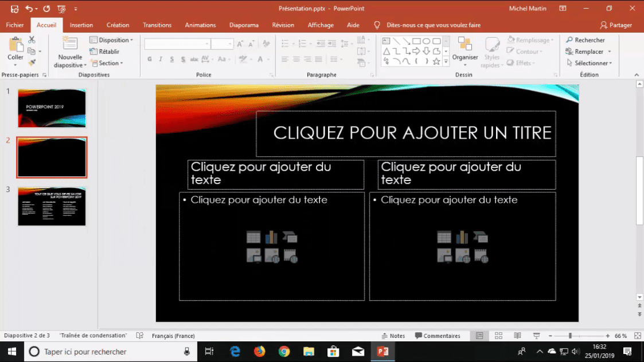Viewport: 644px width, 362px height.
Task: Select slide 3 thumbnail in the panel
Action: (x=52, y=206)
